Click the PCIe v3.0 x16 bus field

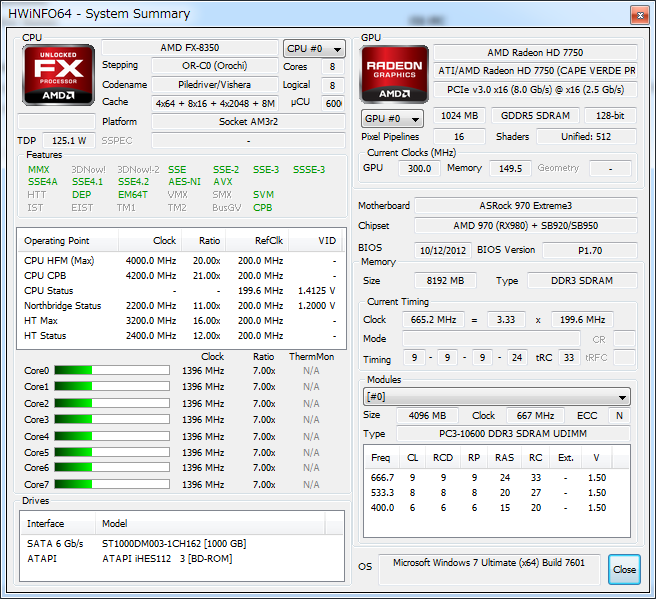[x=535, y=90]
